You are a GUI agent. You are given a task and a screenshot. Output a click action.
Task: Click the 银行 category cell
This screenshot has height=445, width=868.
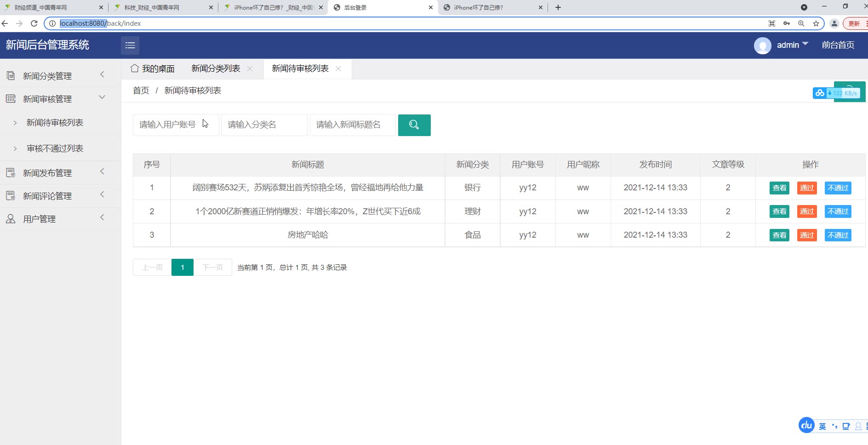click(473, 188)
